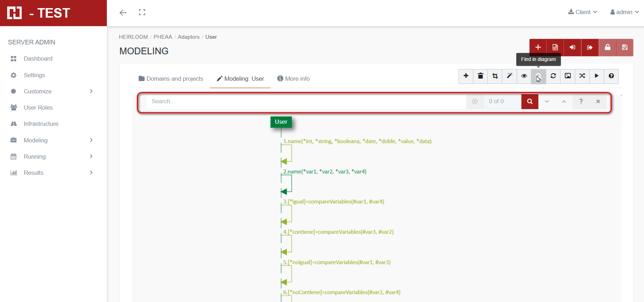
Task: Toggle fullscreen mode icon
Action: [142, 13]
